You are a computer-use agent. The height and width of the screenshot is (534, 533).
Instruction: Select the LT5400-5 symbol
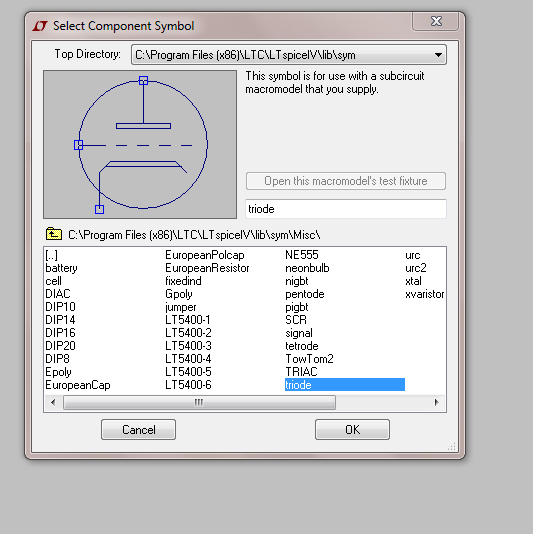[x=188, y=372]
